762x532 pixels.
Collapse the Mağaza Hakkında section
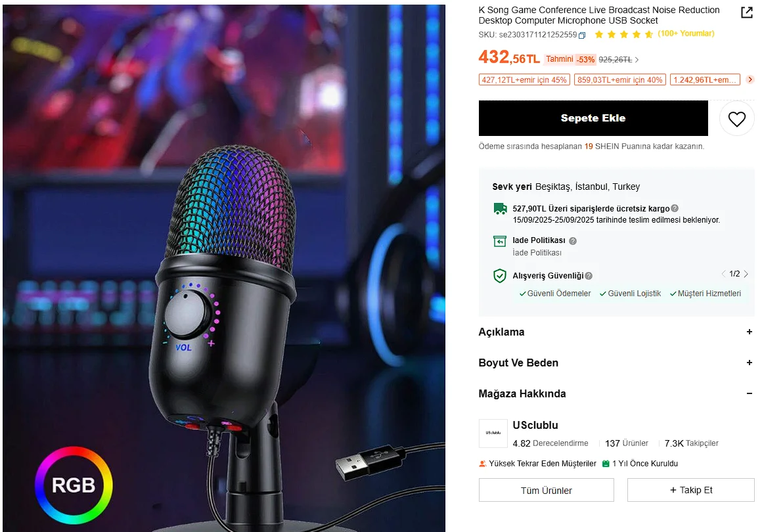[x=750, y=393]
